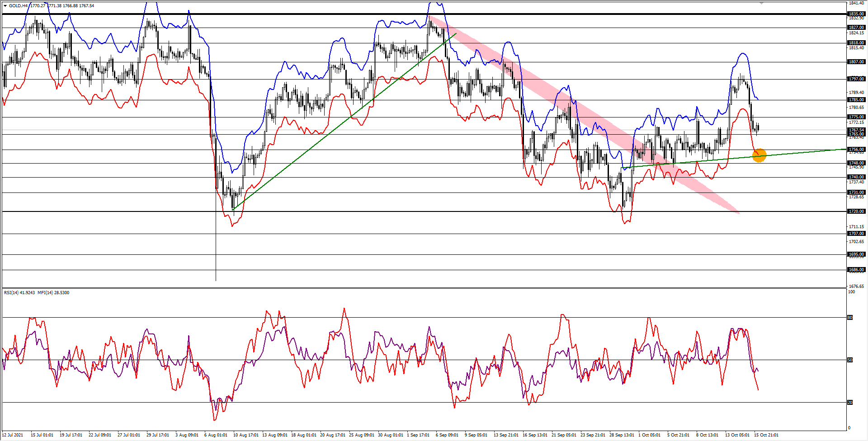Click the 1 Oct 05:01 time label
Image resolution: width=868 pixels, height=441 pixels.
point(649,435)
